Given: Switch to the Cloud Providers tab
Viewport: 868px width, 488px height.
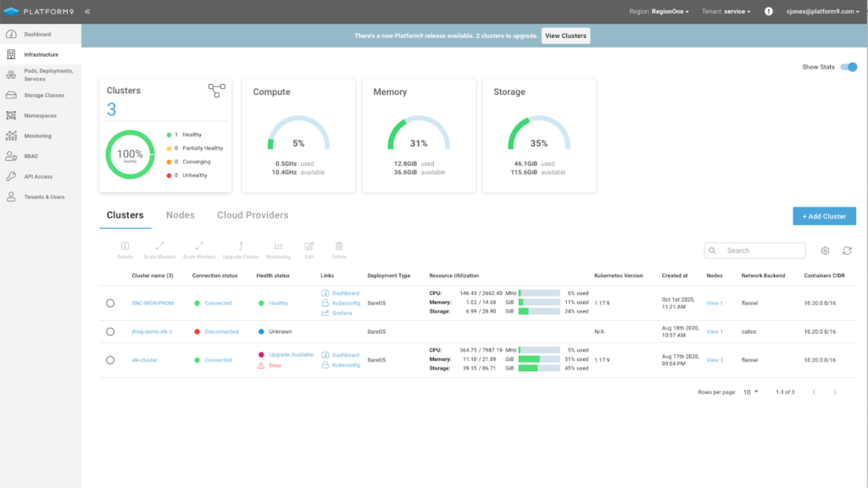Looking at the screenshot, I should click(253, 215).
